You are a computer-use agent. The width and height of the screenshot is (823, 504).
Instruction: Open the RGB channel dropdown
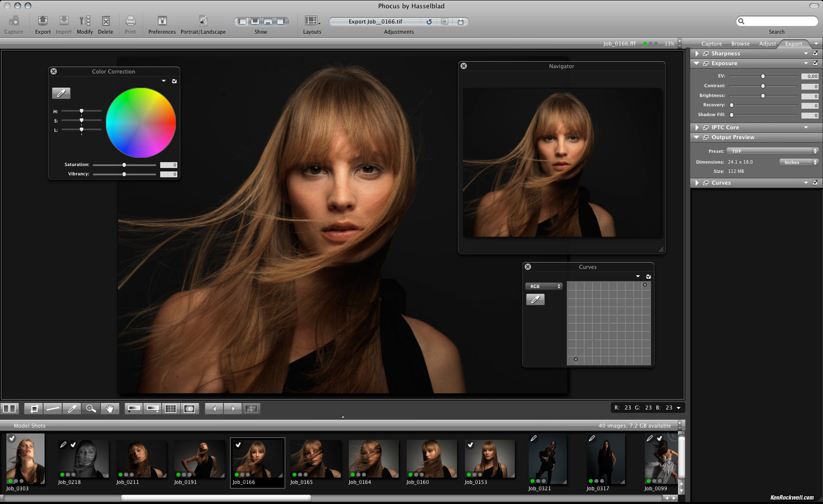click(544, 286)
